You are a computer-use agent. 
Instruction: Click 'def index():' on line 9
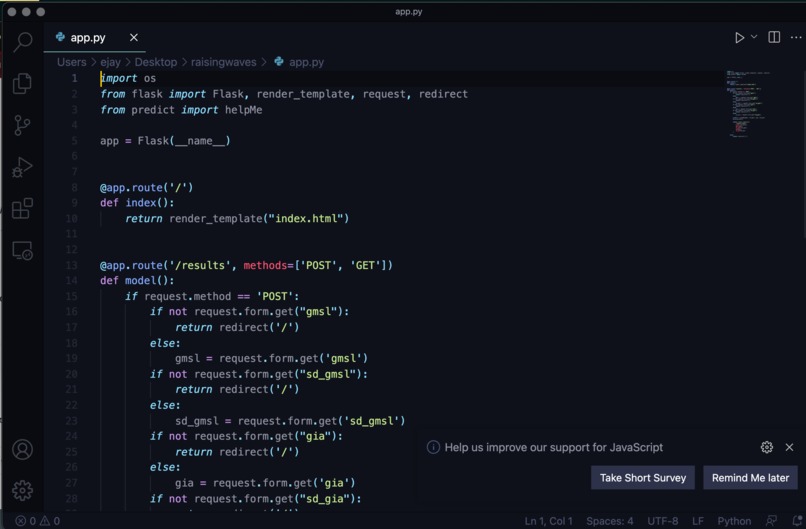(x=137, y=203)
